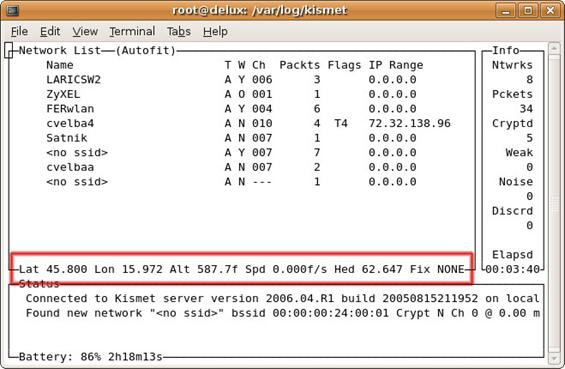The width and height of the screenshot is (565, 369).
Task: Open the Terminal menu
Action: (132, 32)
